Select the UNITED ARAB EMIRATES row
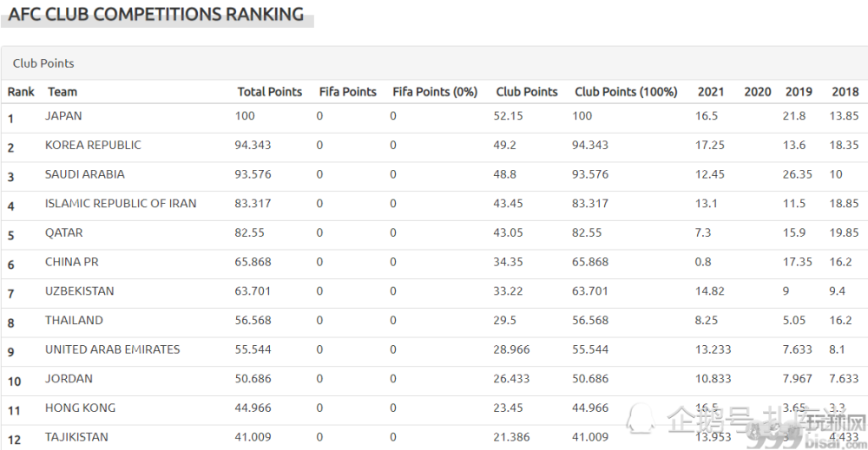Screen dimensions: 868x450 (434, 352)
